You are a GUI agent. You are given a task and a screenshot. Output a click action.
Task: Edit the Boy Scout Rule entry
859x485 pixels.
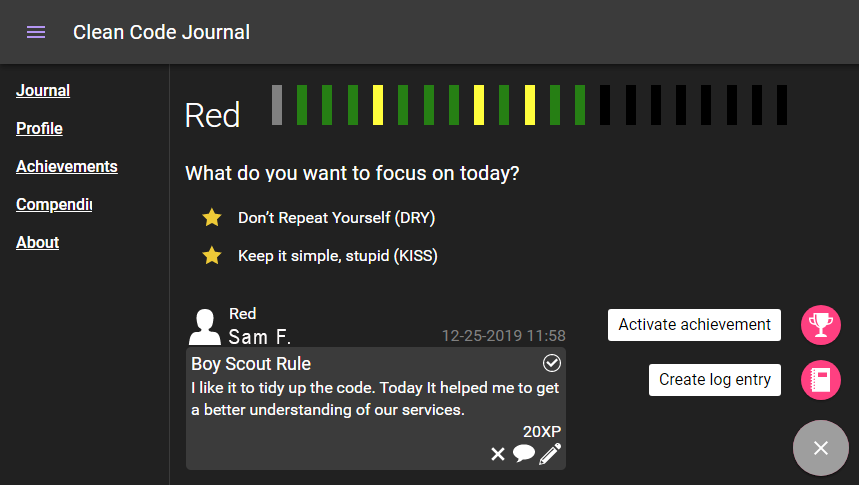[550, 454]
